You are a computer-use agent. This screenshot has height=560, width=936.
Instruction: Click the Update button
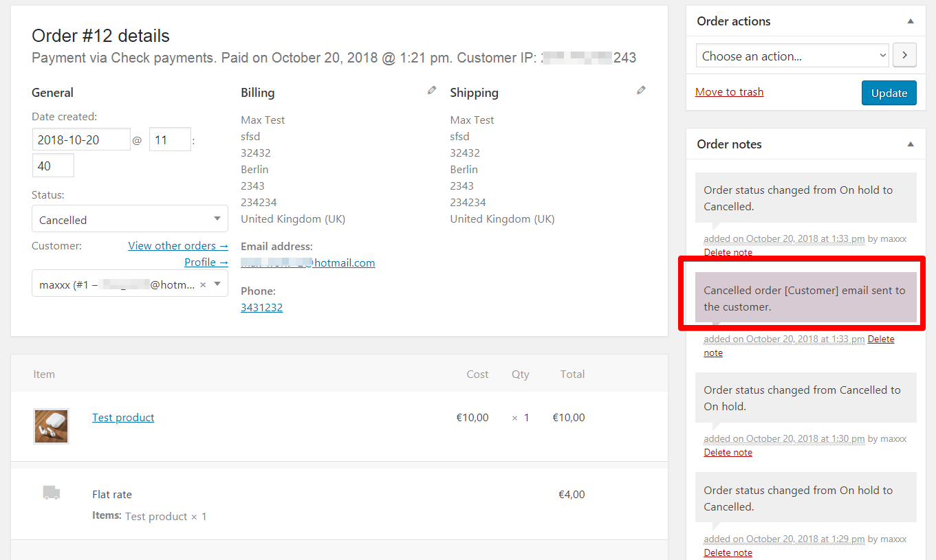click(x=889, y=93)
